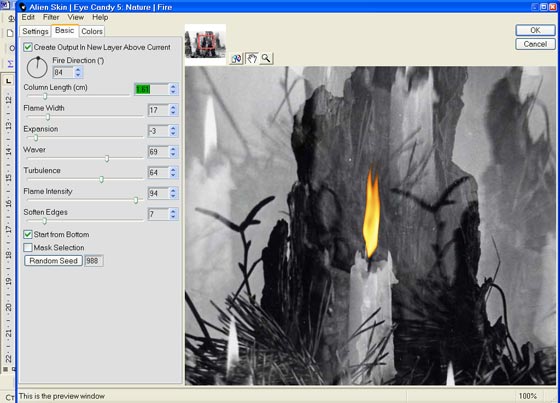Click the Random Seed button

[x=53, y=261]
